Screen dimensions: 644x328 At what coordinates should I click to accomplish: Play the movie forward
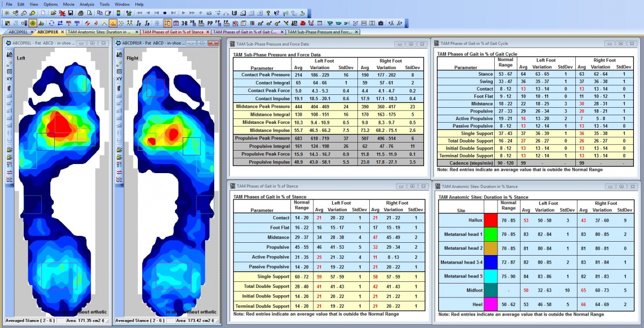coord(184,13)
